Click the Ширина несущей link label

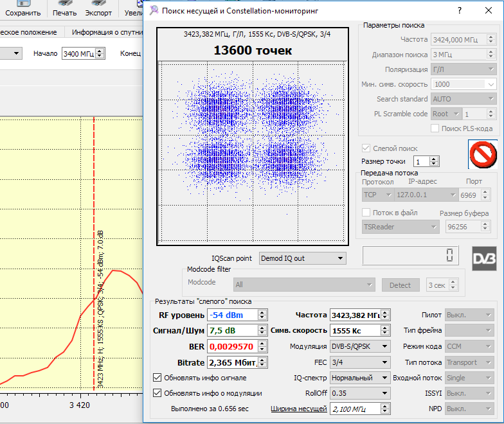(298, 409)
